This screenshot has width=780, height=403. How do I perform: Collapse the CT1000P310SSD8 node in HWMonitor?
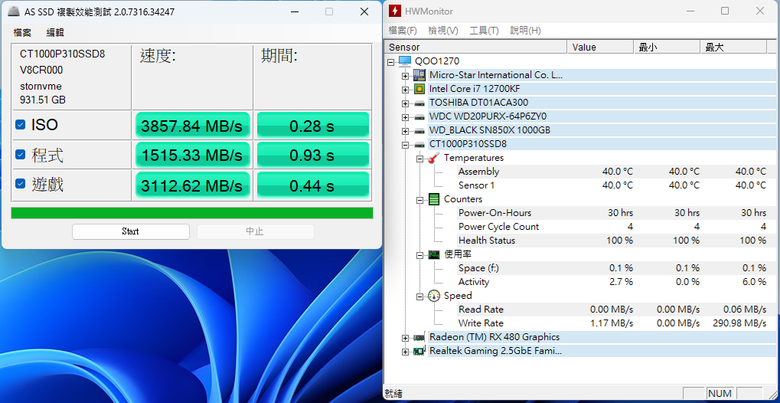(x=405, y=145)
